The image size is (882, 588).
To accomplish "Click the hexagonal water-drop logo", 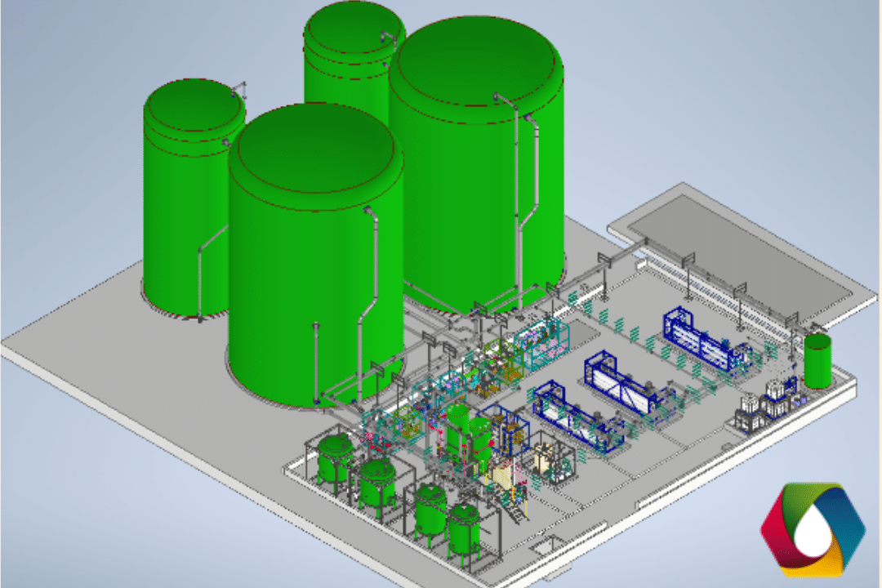I will click(x=812, y=528).
